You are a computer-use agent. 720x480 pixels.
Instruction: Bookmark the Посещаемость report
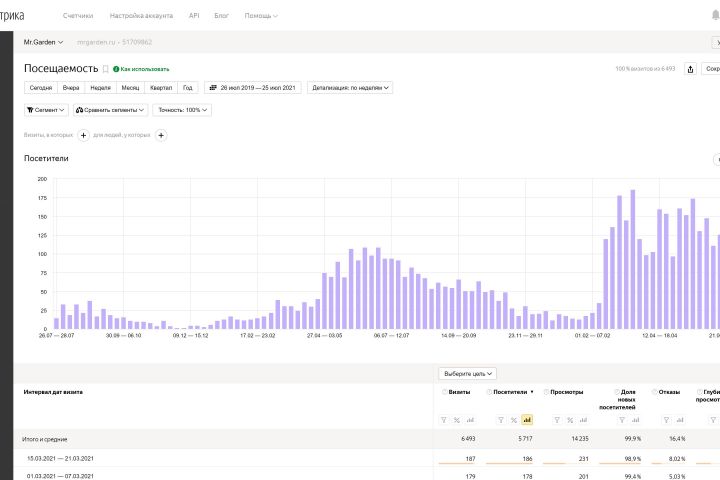click(x=106, y=69)
